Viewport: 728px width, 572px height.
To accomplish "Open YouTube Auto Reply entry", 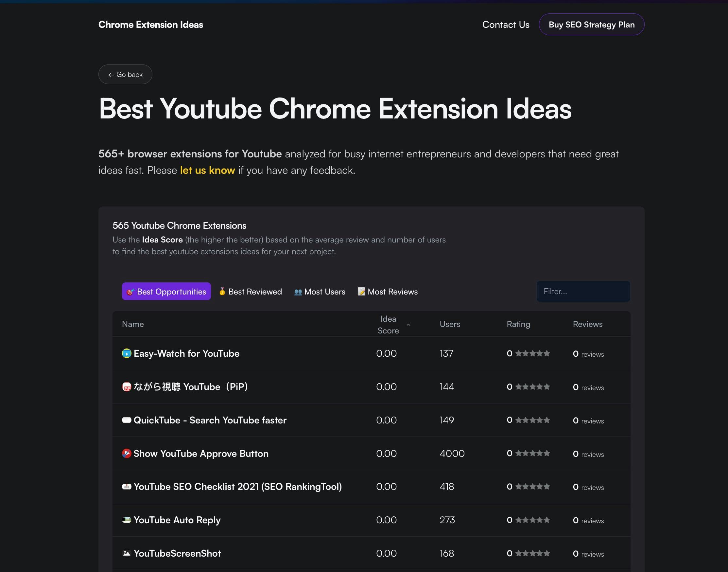I will pyautogui.click(x=177, y=520).
